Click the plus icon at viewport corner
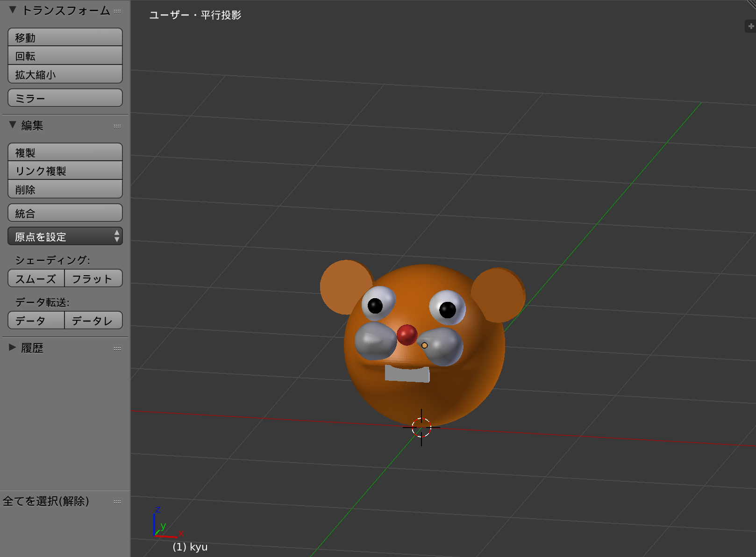756x557 pixels. pos(751,26)
